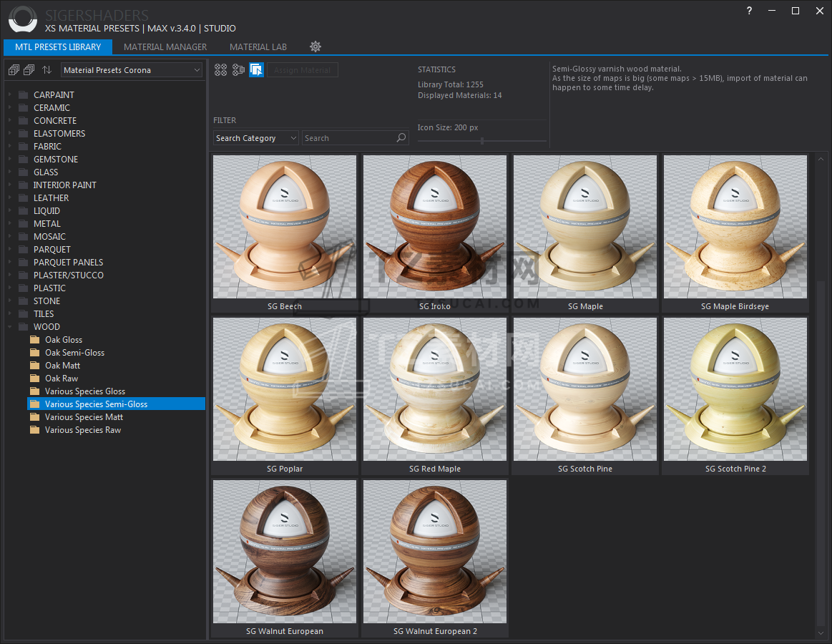This screenshot has width=832, height=644.
Task: Click the folder icon beside LEATHER
Action: [24, 198]
